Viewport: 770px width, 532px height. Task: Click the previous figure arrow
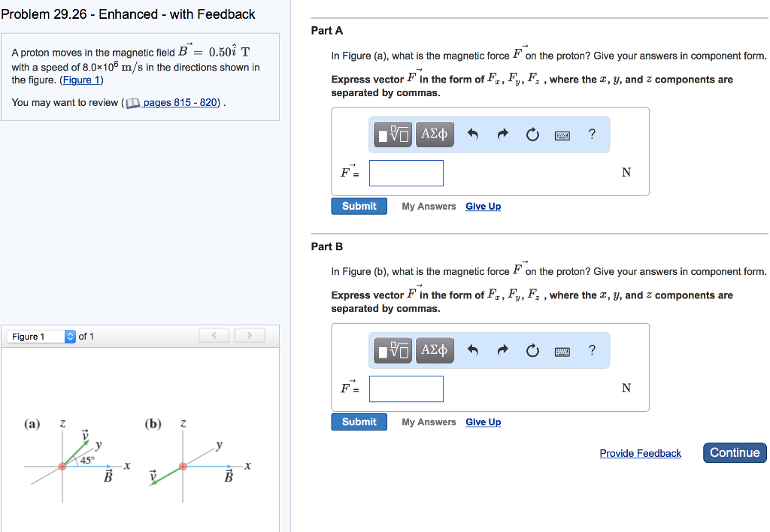pyautogui.click(x=214, y=335)
